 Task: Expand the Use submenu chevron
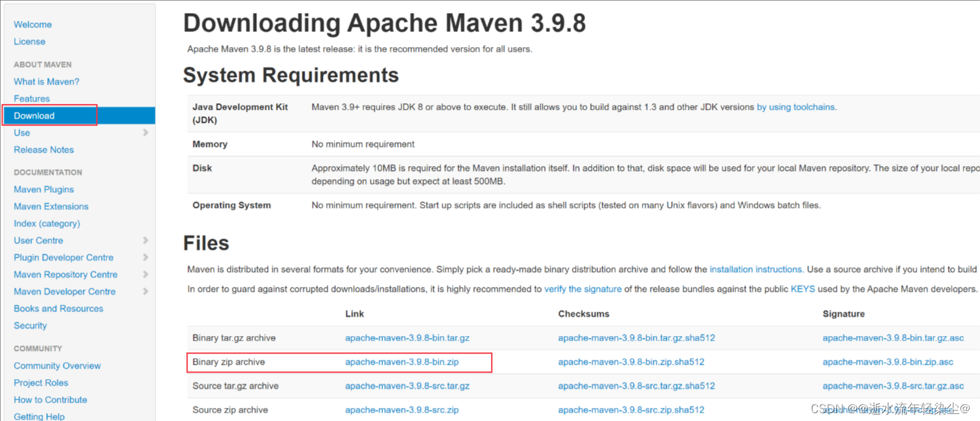145,133
